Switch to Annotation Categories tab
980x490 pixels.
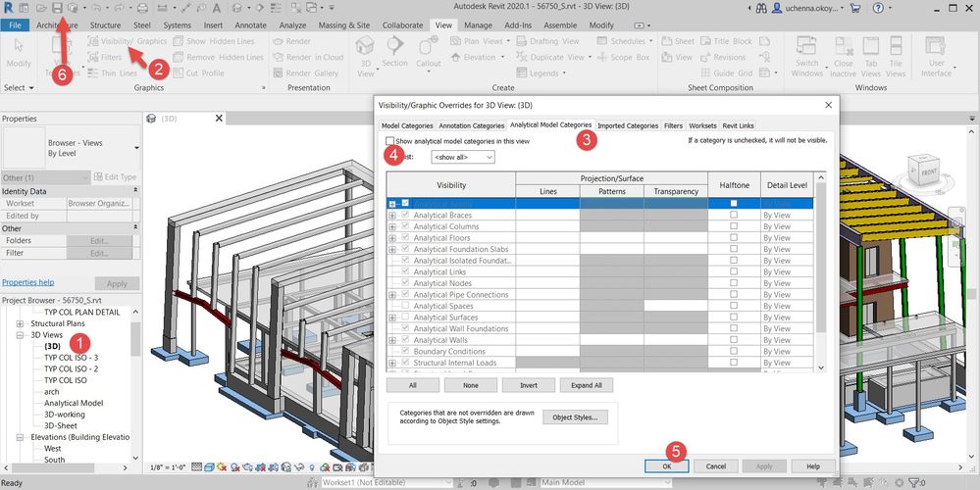(x=471, y=125)
